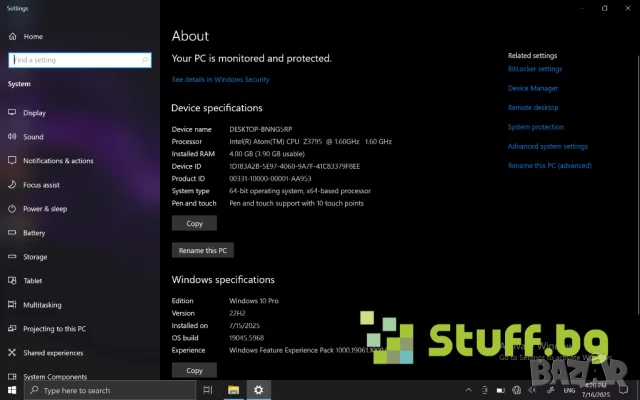
Task: Click the Find a setting search box
Action: coord(78,60)
